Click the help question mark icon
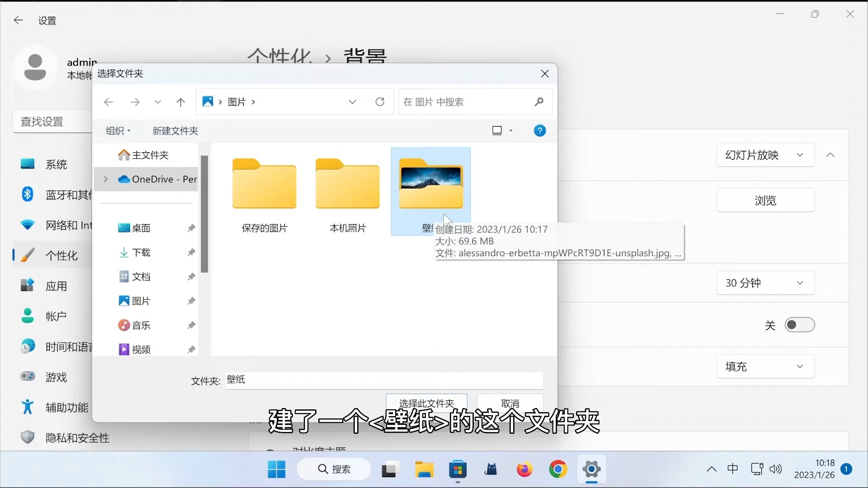This screenshot has height=488, width=868. pyautogui.click(x=540, y=131)
